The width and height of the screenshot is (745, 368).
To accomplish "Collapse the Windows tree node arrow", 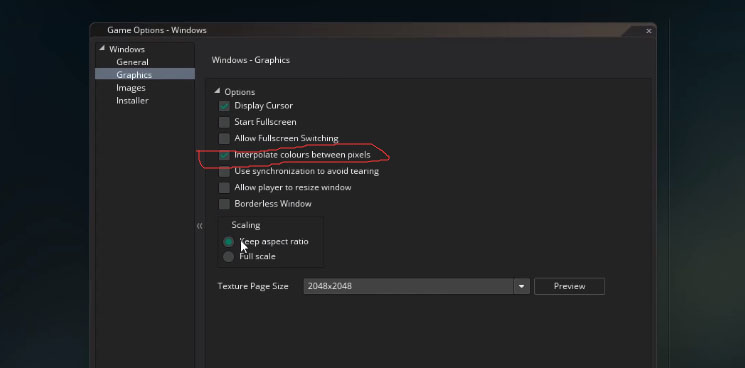I will pyautogui.click(x=102, y=48).
